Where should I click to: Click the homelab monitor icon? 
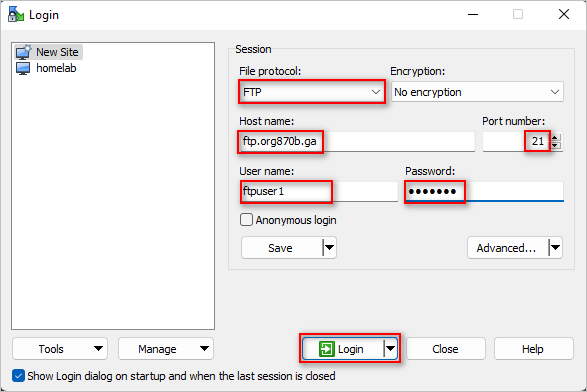pyautogui.click(x=23, y=68)
